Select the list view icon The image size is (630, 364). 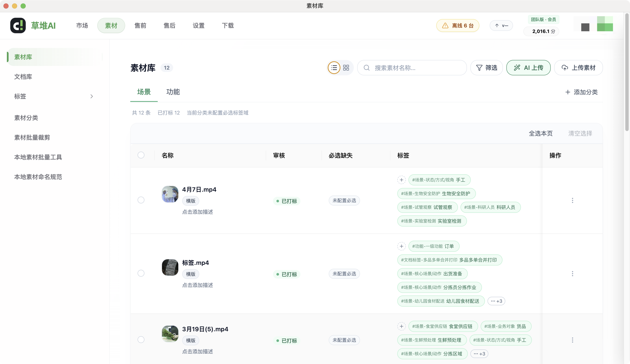pyautogui.click(x=334, y=67)
